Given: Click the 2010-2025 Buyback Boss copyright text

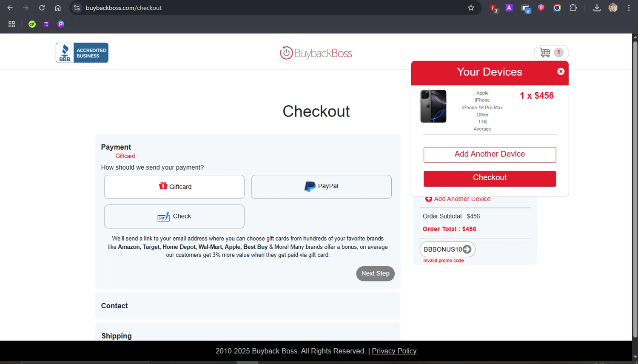Looking at the screenshot, I should click(291, 351).
